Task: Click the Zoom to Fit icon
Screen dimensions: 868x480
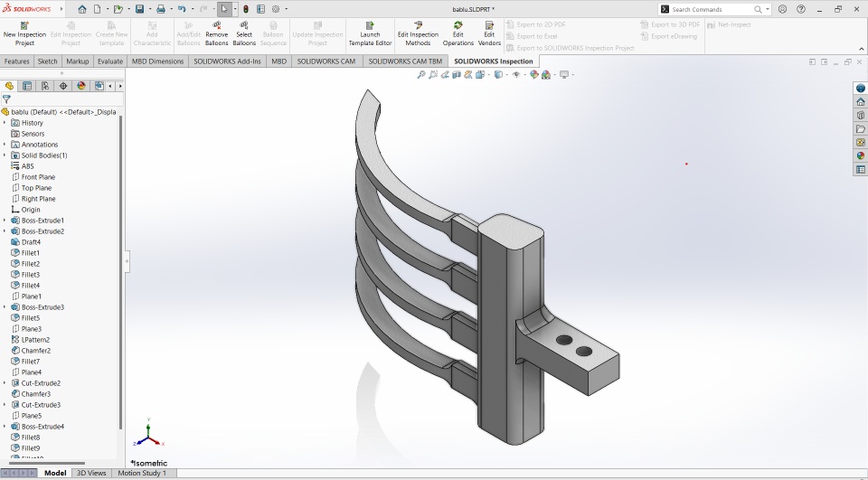Action: coord(420,75)
